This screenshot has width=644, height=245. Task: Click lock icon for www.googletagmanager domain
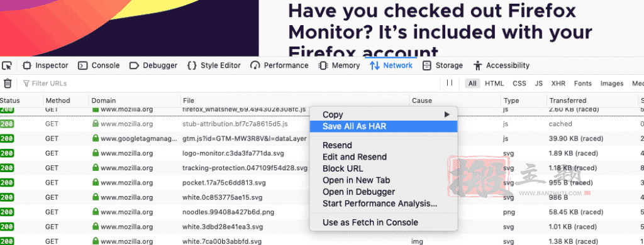(96, 138)
